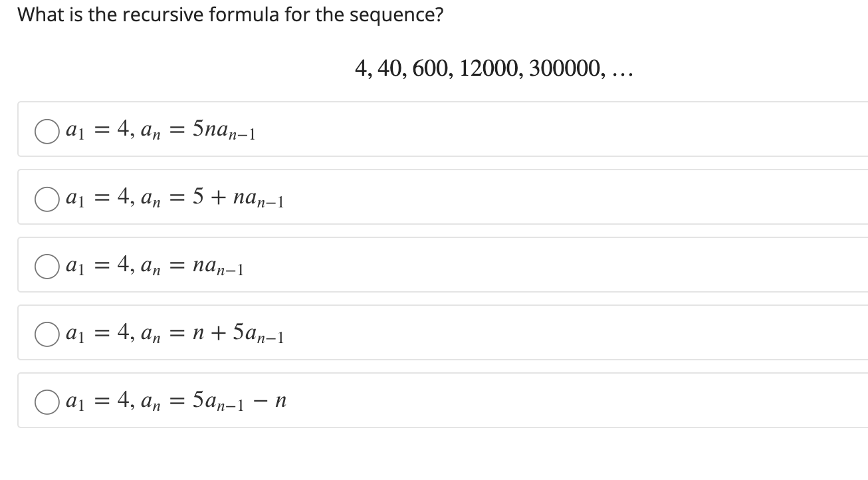The width and height of the screenshot is (868, 480).
Task: Select the radio button for aₙ = naₙ₋₁
Action: [x=47, y=267]
